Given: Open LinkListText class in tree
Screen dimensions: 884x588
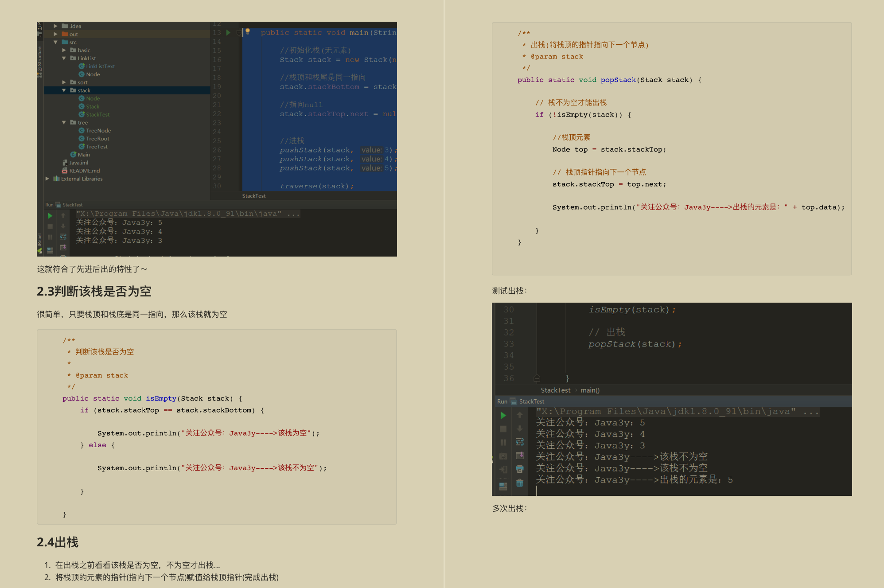Looking at the screenshot, I should pos(101,66).
